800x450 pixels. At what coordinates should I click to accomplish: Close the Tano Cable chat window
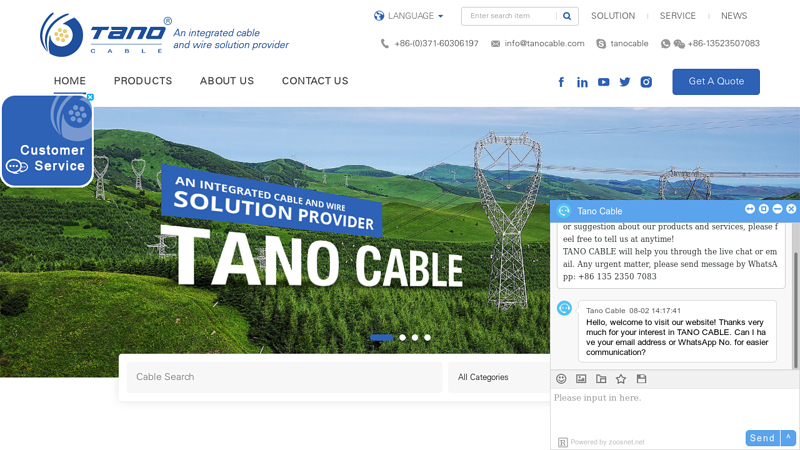coord(791,209)
